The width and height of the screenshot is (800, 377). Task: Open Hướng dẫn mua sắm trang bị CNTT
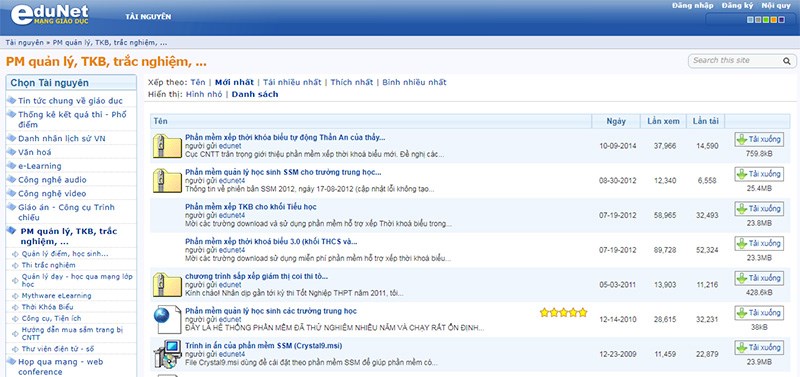[x=72, y=334]
